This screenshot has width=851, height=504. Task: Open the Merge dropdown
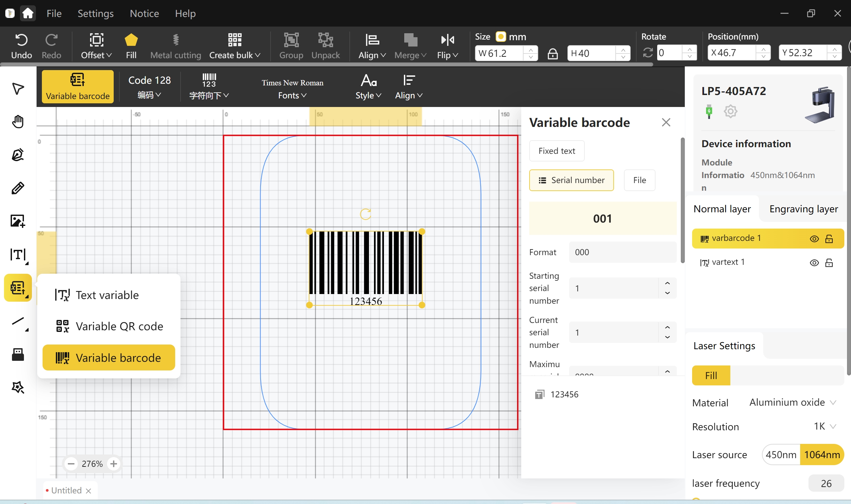(410, 46)
